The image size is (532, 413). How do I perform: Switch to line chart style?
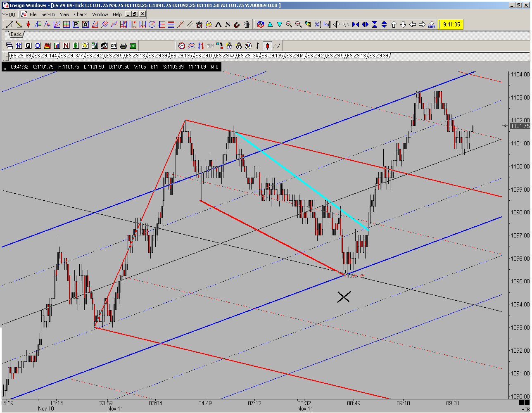277,45
